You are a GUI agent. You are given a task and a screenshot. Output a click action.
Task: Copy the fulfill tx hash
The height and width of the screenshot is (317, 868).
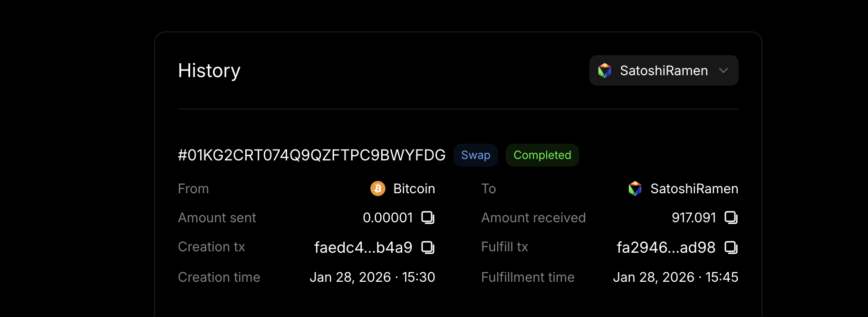(x=731, y=248)
